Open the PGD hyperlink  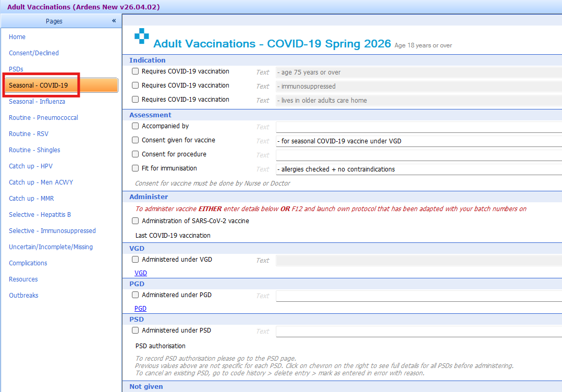tap(140, 308)
